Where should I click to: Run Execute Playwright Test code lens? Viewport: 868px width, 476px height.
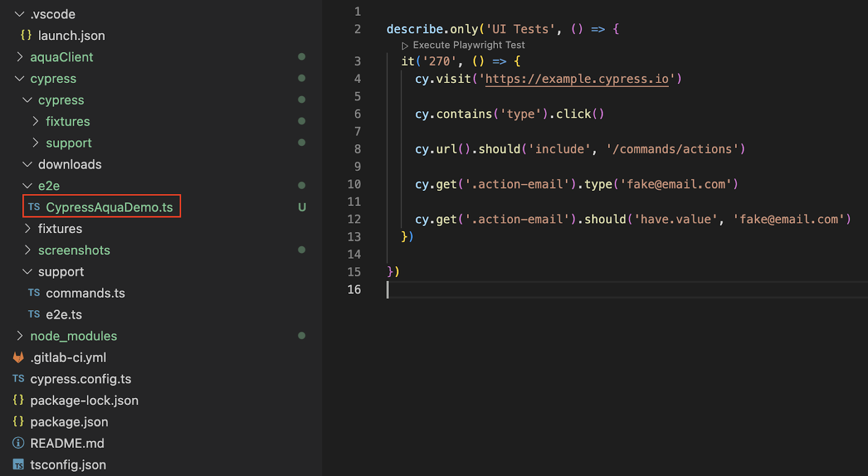[x=469, y=45]
